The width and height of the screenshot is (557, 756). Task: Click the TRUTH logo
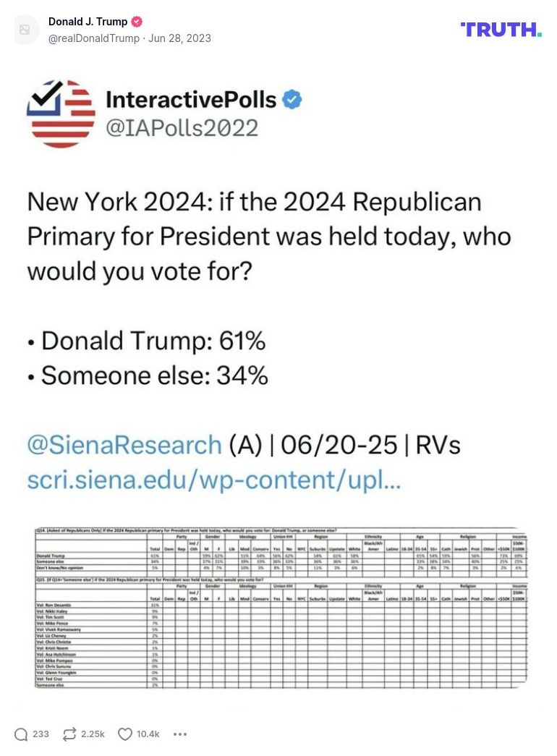pyautogui.click(x=501, y=30)
